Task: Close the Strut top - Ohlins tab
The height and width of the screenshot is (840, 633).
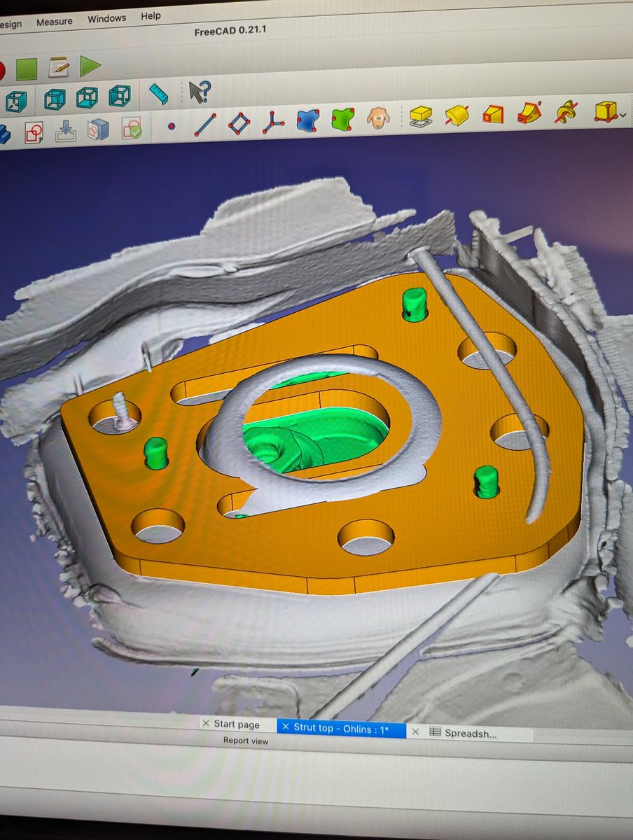Action: [x=285, y=727]
